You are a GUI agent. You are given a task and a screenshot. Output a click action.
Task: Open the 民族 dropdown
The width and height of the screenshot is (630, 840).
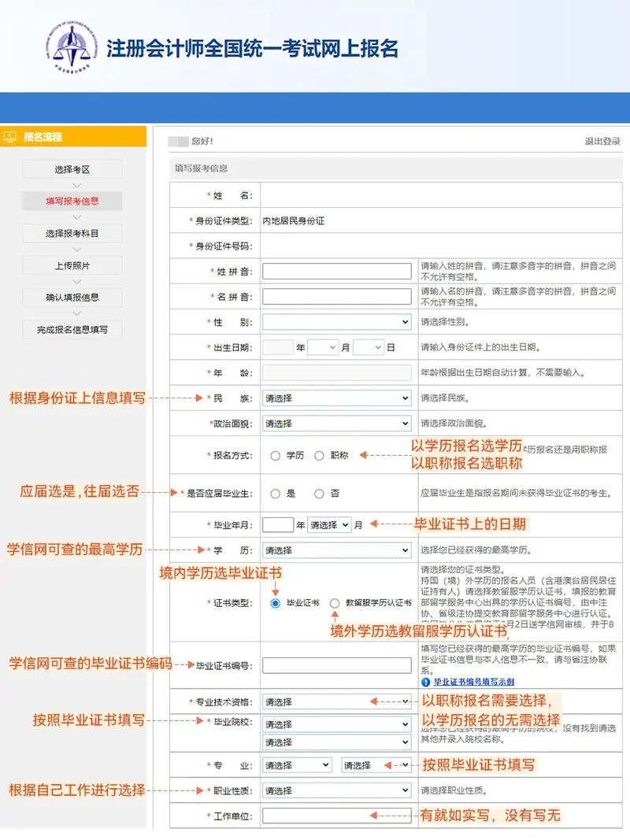pyautogui.click(x=336, y=398)
